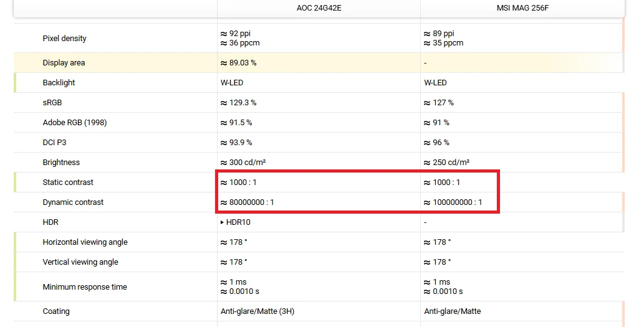
Task: Click the ≈ 35 ppcm value
Action: point(444,43)
